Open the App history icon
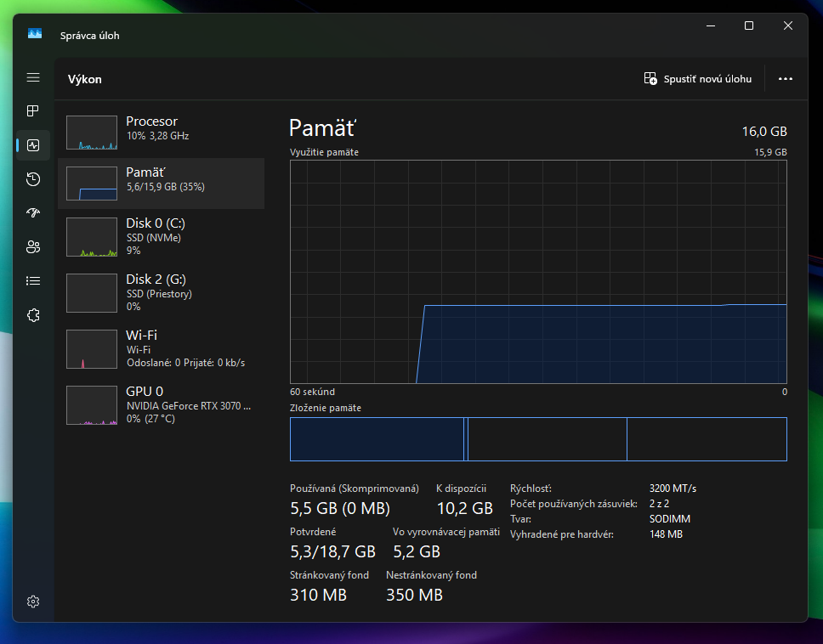The width and height of the screenshot is (823, 644). point(33,179)
